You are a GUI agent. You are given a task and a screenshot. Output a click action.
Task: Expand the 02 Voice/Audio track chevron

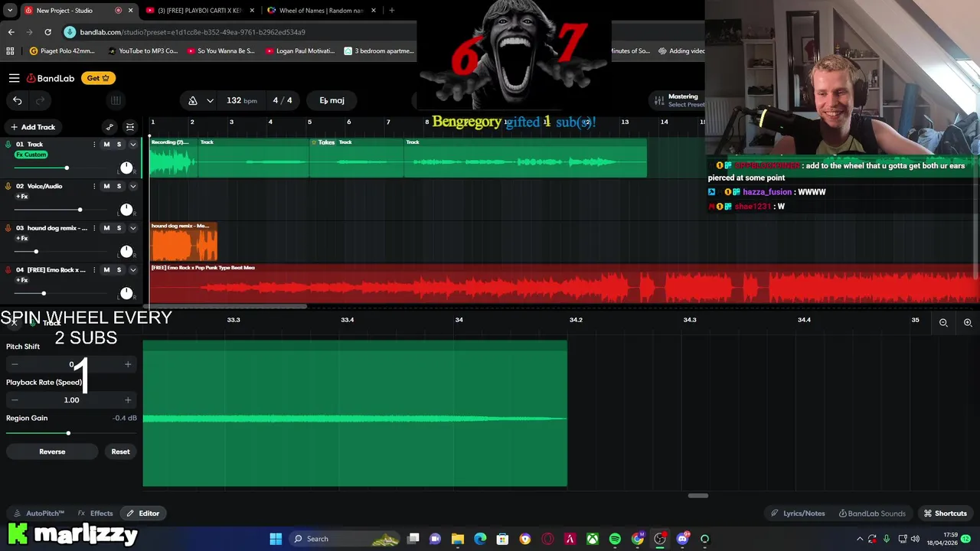point(132,186)
